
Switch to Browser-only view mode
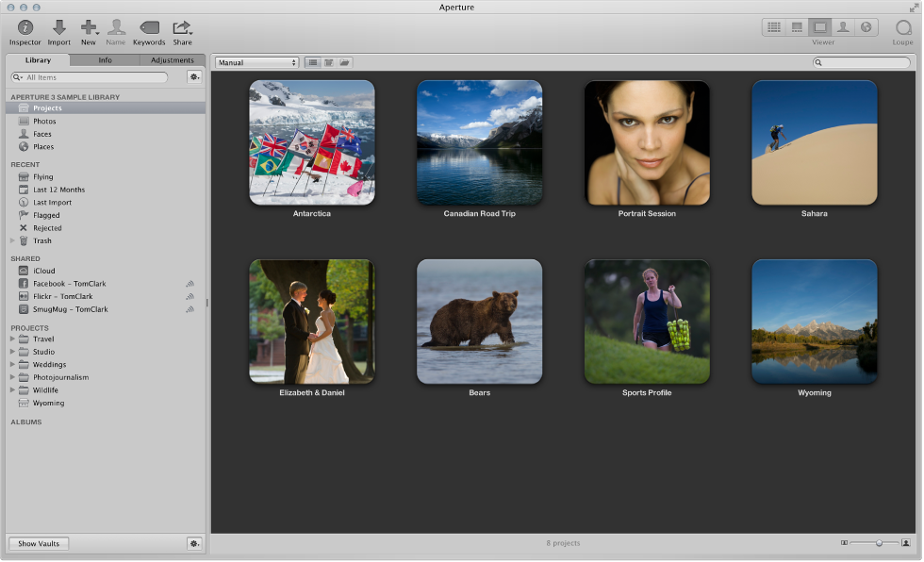click(774, 26)
